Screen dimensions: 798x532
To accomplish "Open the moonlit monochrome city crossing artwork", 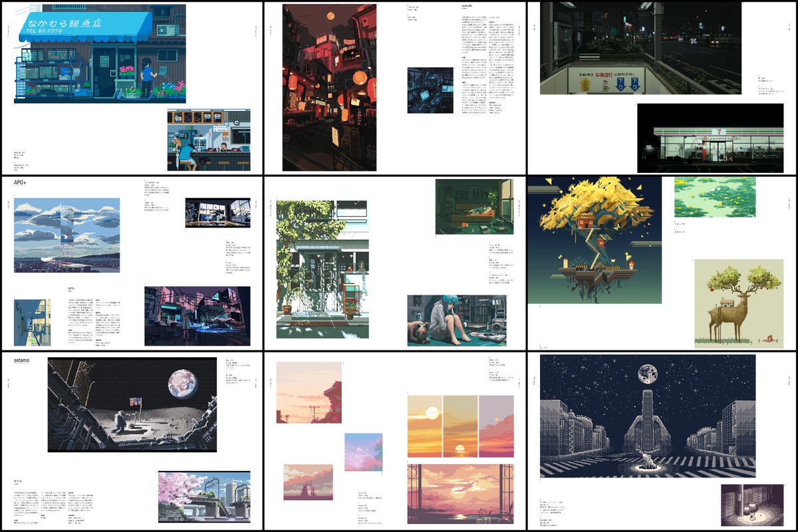I will [x=648, y=416].
